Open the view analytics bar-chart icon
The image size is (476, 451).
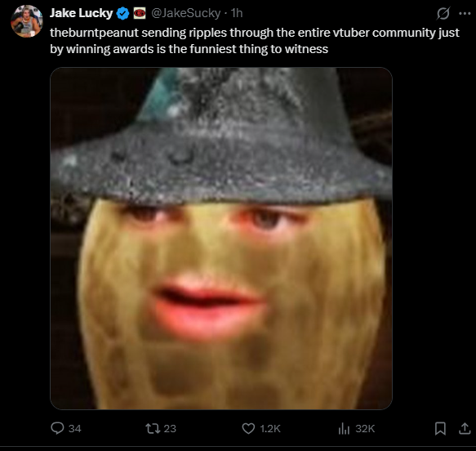point(344,428)
